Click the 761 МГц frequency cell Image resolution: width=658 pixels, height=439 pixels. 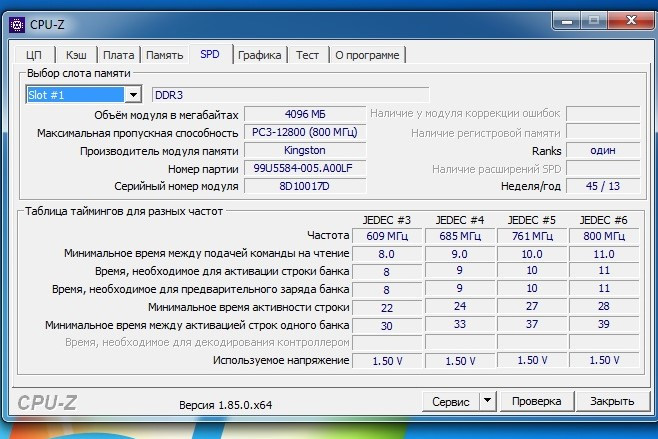(x=532, y=236)
